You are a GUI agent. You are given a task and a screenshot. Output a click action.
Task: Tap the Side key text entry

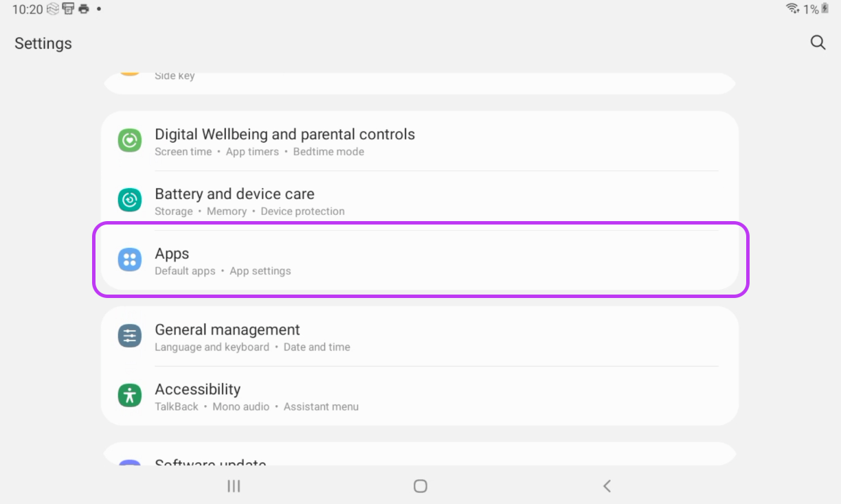175,76
